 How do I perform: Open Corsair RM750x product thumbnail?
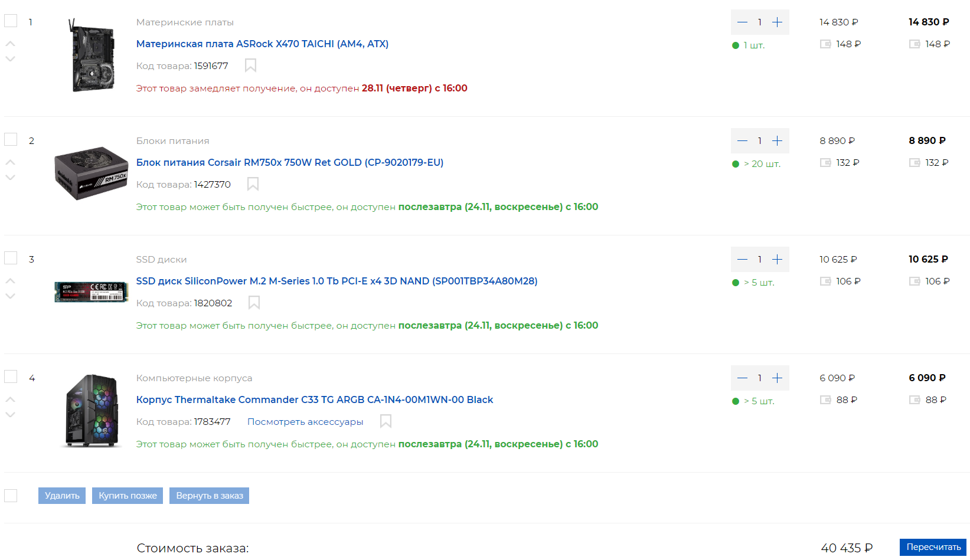(x=91, y=173)
